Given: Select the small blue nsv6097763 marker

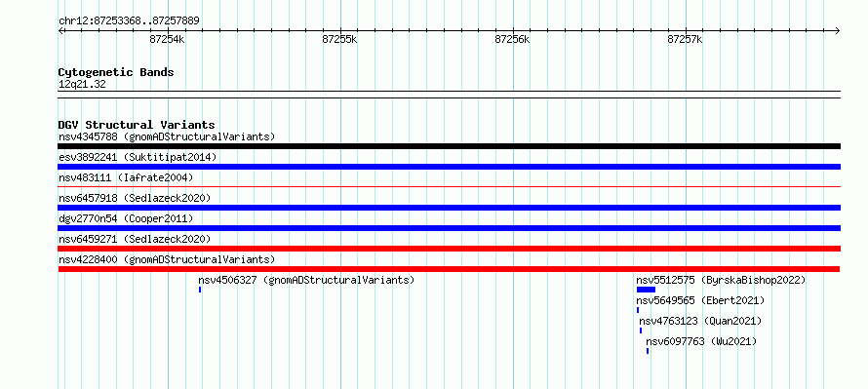Looking at the screenshot, I should click(648, 351).
